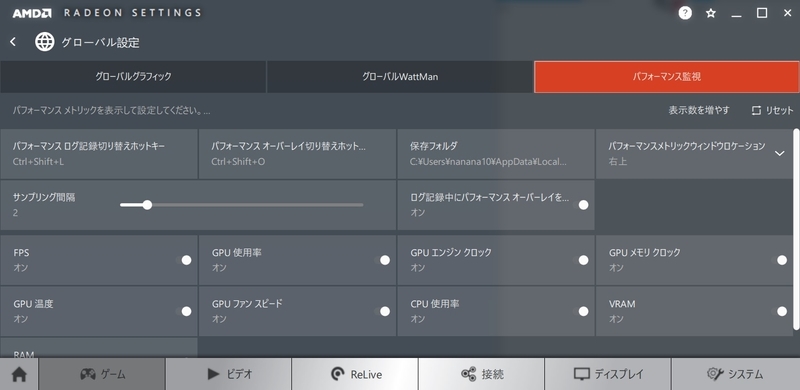This screenshot has height=390, width=800.
Task: Click the リセット button
Action: click(x=773, y=110)
